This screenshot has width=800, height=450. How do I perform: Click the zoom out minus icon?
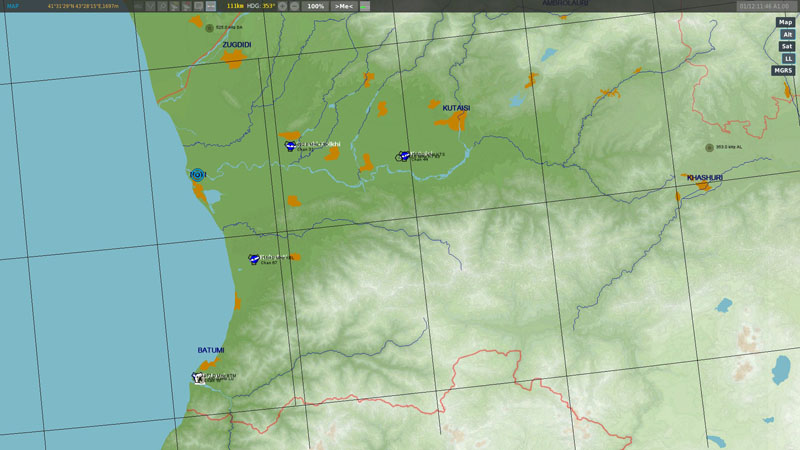coord(294,6)
